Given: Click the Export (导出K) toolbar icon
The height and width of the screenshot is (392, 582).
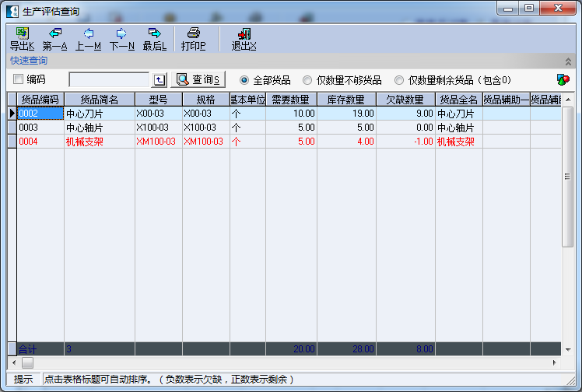Looking at the screenshot, I should pyautogui.click(x=22, y=39).
